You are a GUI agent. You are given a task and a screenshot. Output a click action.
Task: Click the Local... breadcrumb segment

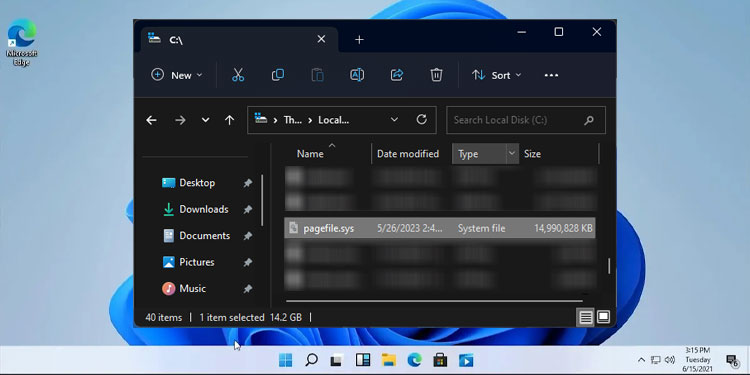(x=334, y=120)
